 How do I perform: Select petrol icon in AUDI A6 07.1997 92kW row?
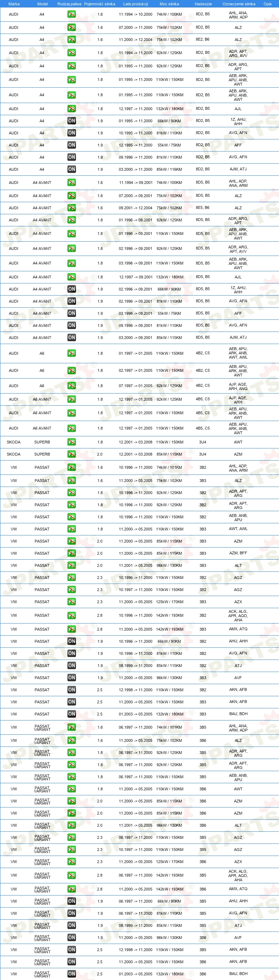point(72,386)
